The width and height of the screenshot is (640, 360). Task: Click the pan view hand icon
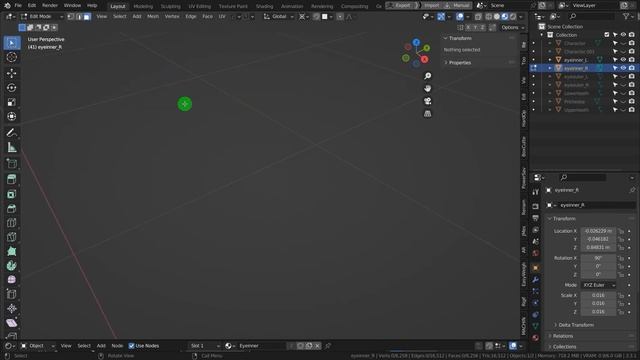427,89
